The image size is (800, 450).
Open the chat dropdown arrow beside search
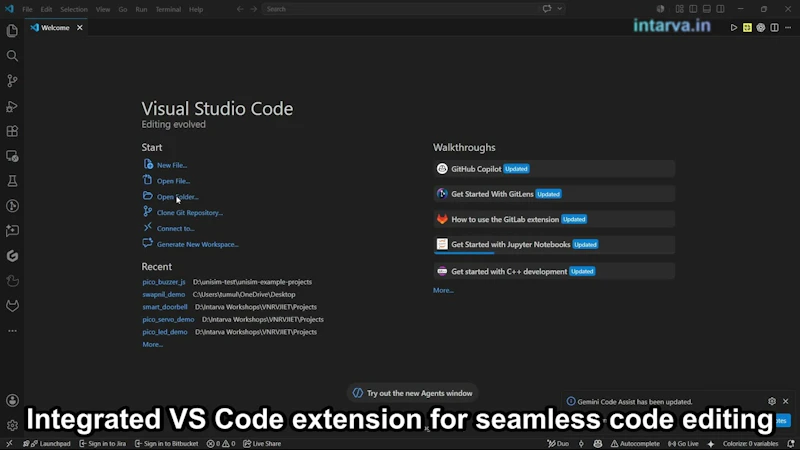pyautogui.click(x=560, y=9)
